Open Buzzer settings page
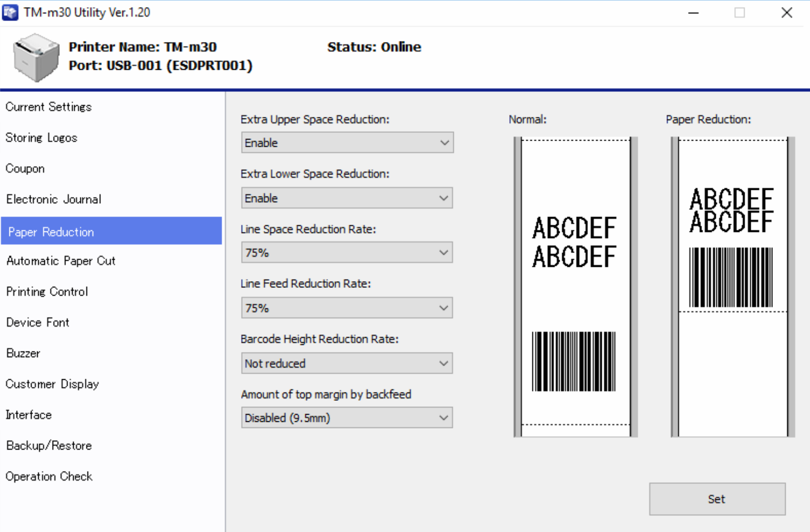 click(23, 353)
